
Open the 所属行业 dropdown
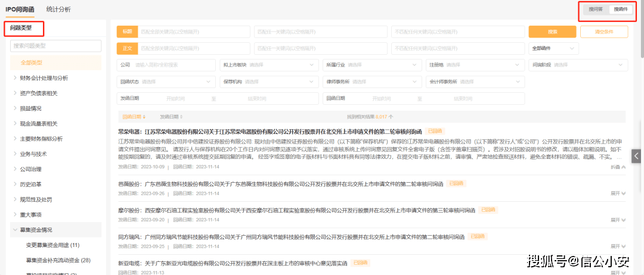pyautogui.click(x=372, y=65)
